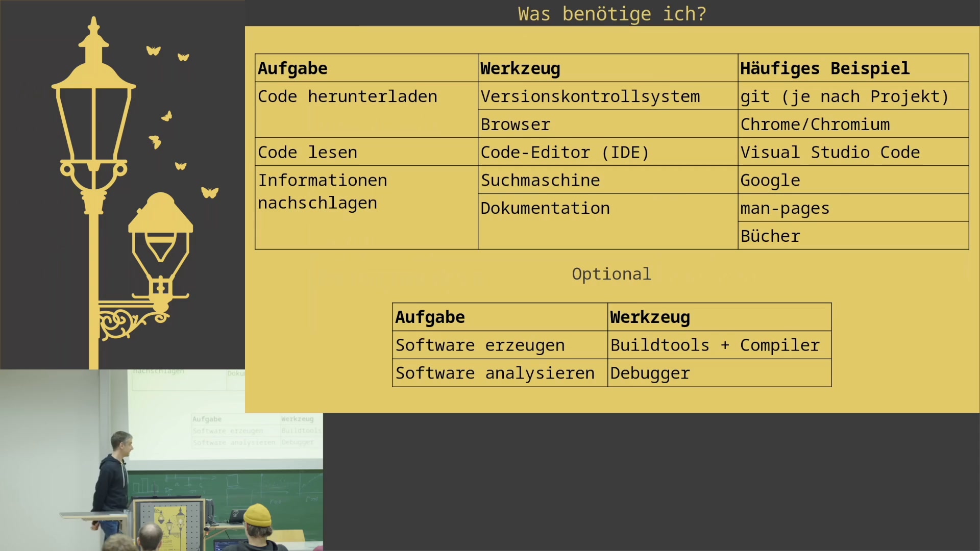Click the butterfly beside the small lantern
980x551 pixels.
(x=209, y=192)
